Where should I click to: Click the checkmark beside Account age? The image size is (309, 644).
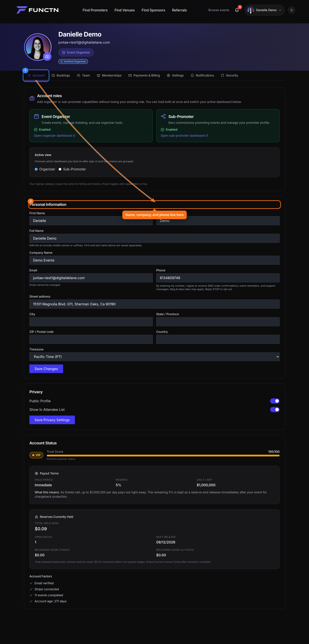31,601
